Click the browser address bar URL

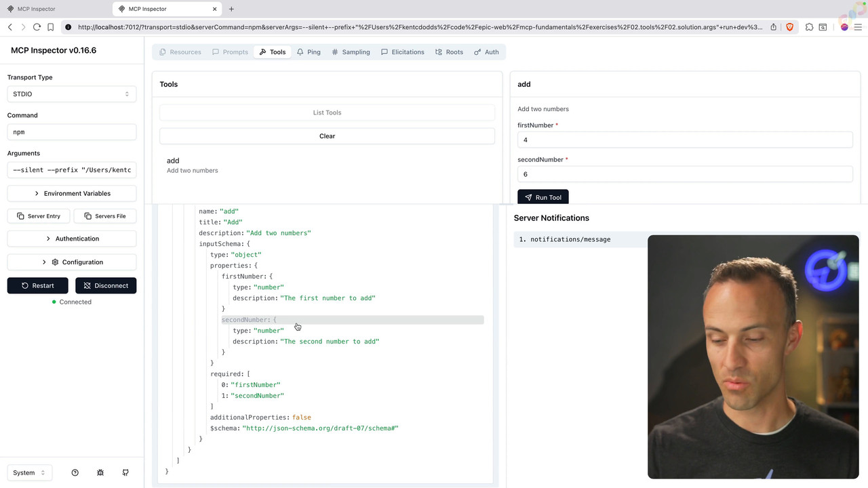(420, 27)
